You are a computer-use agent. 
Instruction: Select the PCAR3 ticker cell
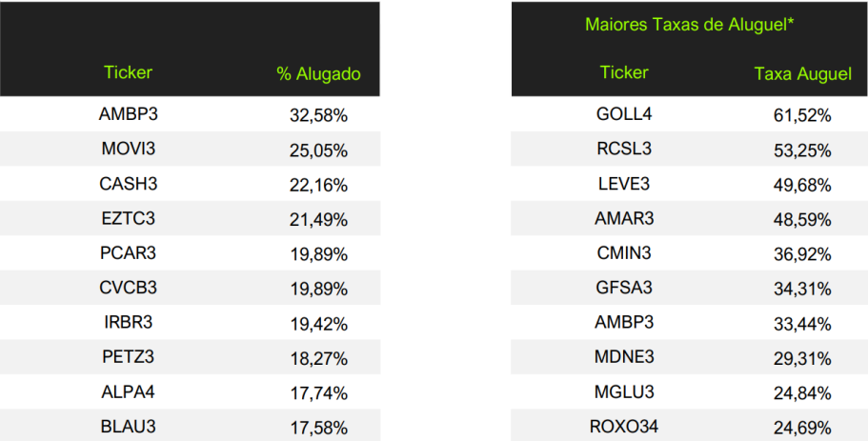pyautogui.click(x=128, y=253)
